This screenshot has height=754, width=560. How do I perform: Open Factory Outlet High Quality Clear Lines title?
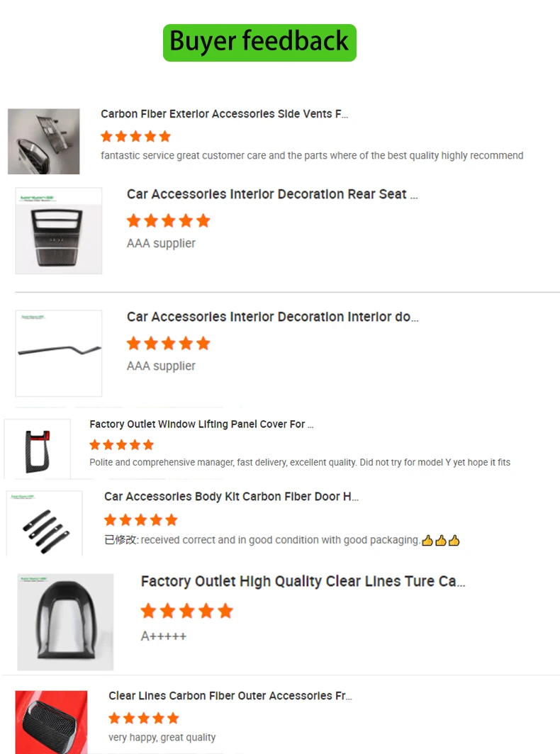click(303, 581)
